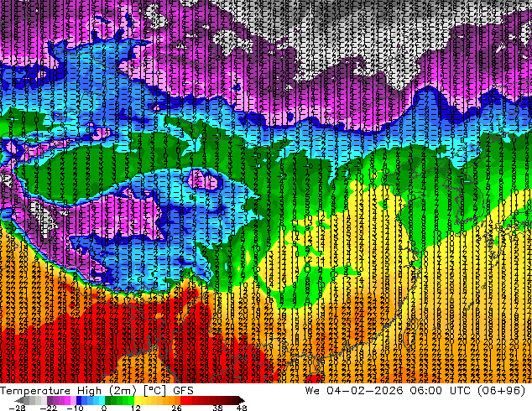The width and height of the screenshot is (532, 411).
Task: Click the dark navy blue swatch above -10
Action: click(79, 400)
